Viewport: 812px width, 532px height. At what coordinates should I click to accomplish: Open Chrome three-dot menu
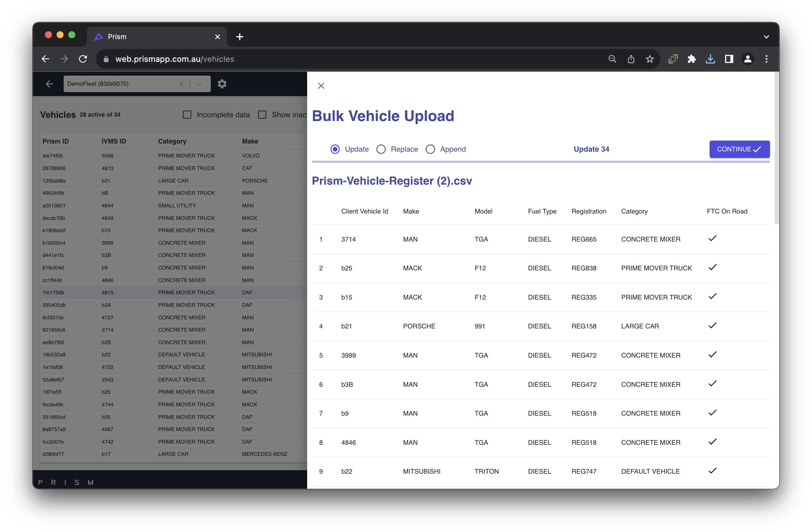point(766,59)
